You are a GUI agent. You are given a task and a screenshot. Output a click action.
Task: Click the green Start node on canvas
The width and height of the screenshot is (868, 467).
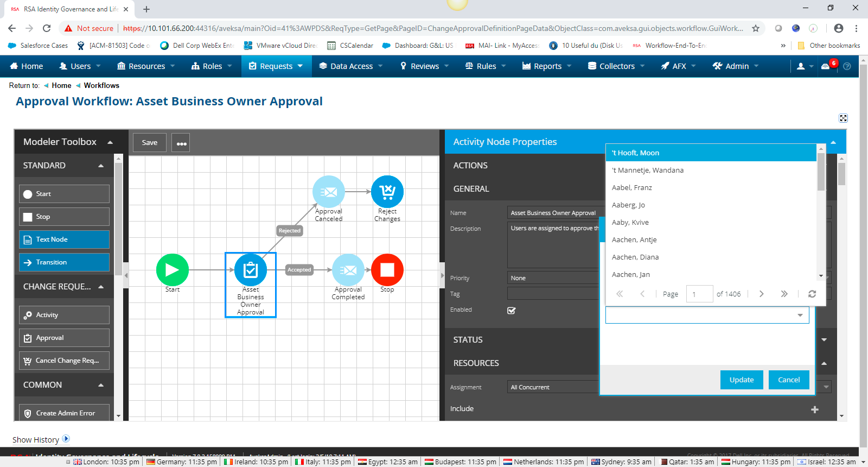172,270
